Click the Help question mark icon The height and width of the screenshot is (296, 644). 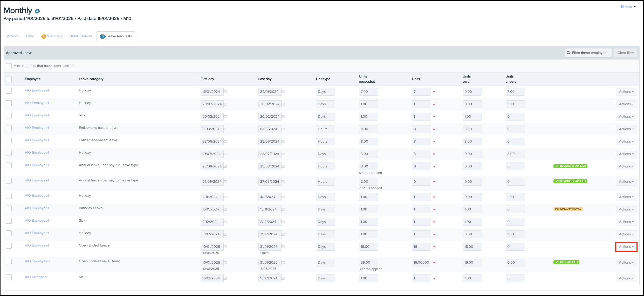coord(622,7)
